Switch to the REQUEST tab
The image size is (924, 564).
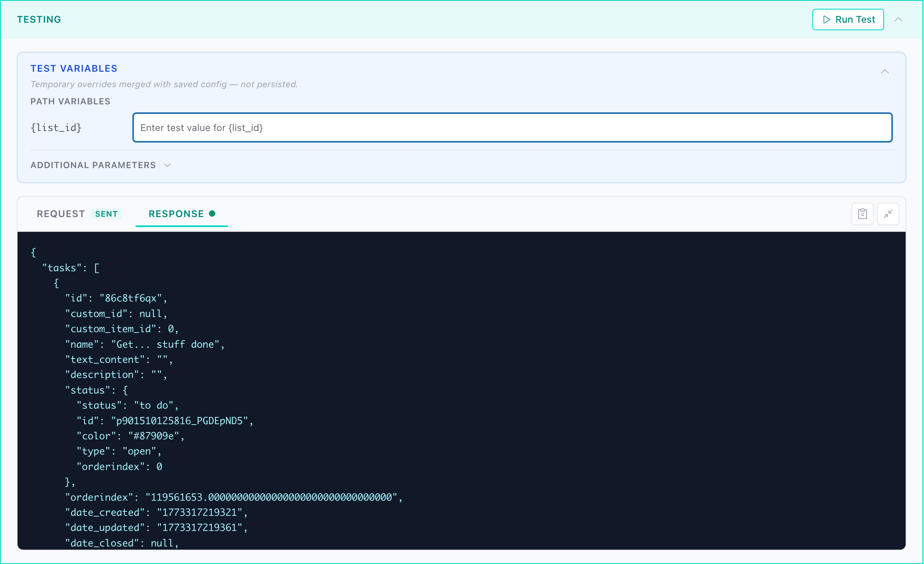pos(61,214)
